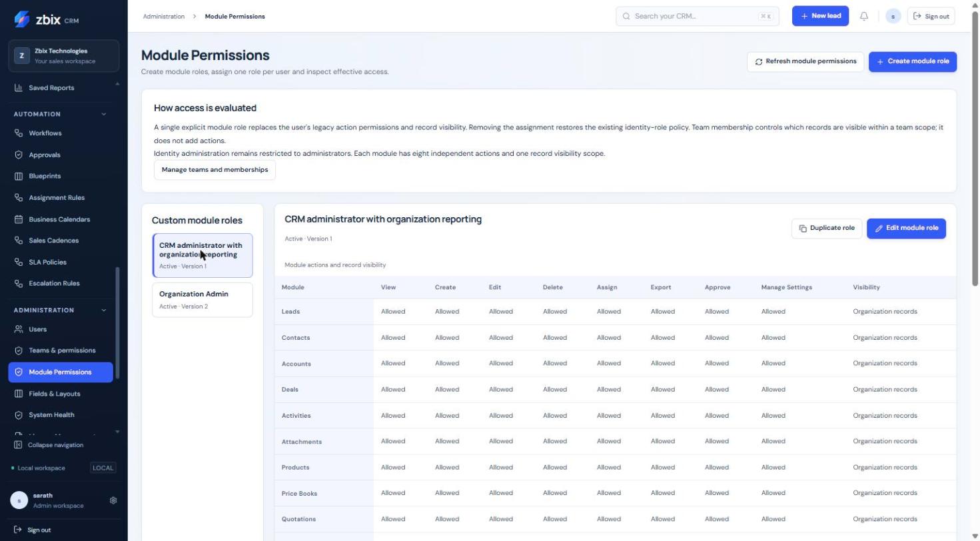Image resolution: width=980 pixels, height=541 pixels.
Task: Click the LOCAL badge
Action: coord(103,468)
